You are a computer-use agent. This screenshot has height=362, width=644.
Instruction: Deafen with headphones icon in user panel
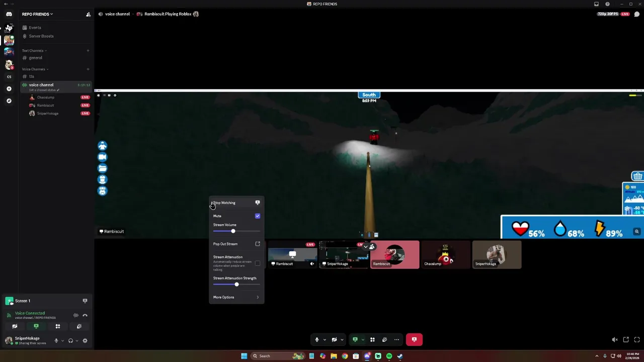(70, 340)
